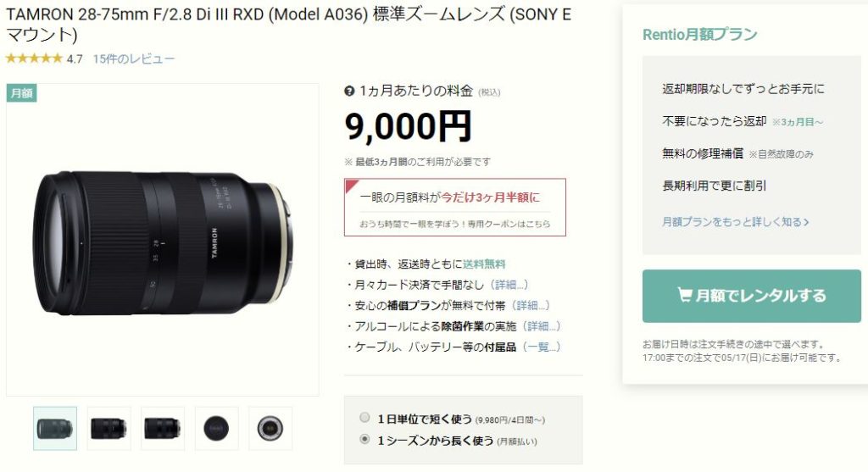Show the lens mount thumbnail image
Image resolution: width=868 pixels, height=472 pixels.
coord(270,428)
